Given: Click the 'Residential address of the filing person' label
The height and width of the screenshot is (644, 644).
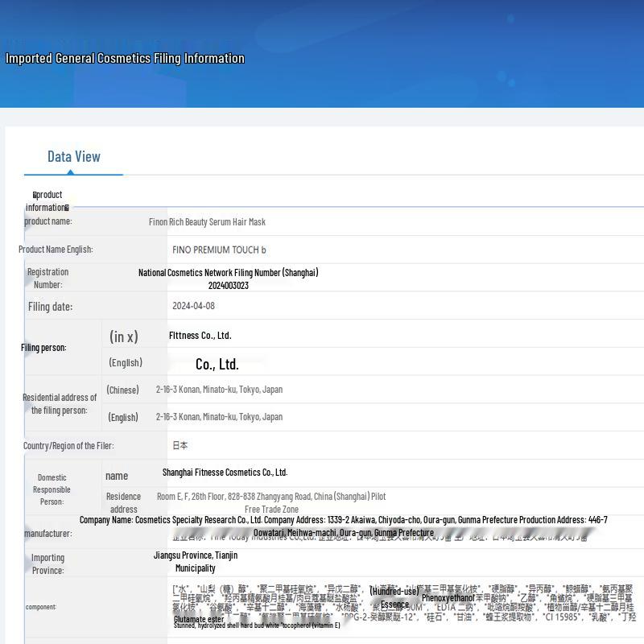Looking at the screenshot, I should click(60, 404).
